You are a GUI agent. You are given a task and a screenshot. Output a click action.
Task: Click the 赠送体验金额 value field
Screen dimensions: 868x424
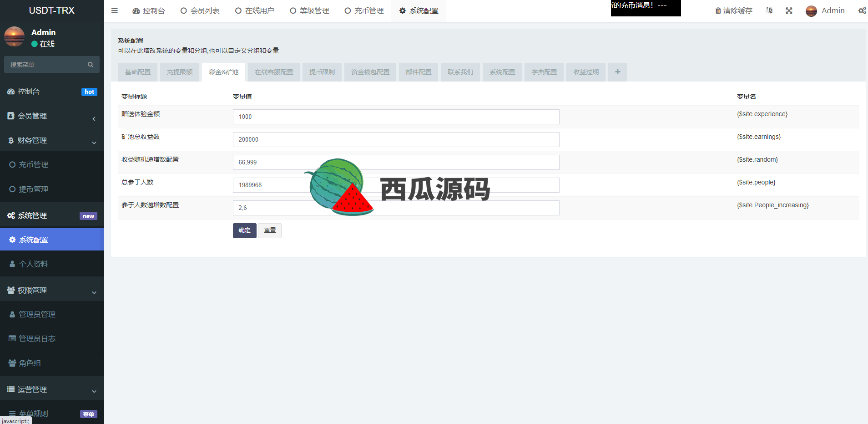click(396, 117)
